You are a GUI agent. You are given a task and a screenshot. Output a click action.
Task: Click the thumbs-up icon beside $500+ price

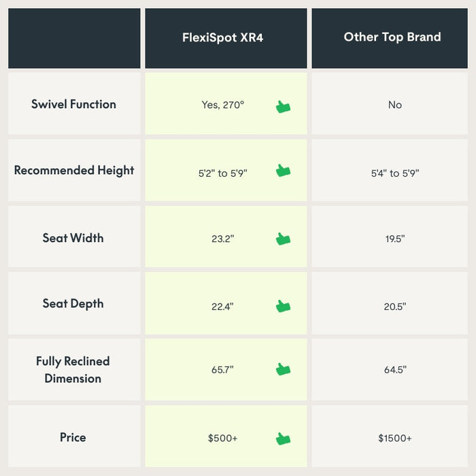click(284, 439)
